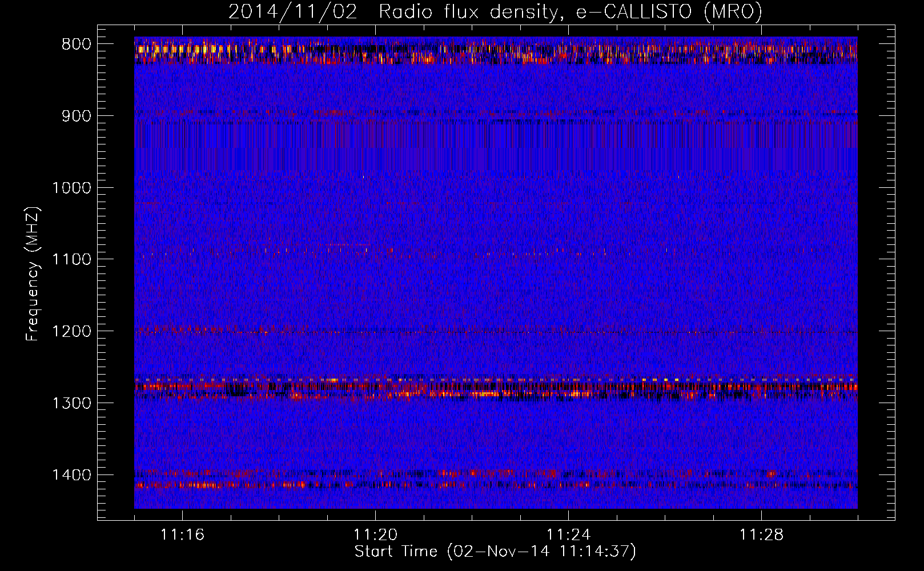Click the bright yellow emission band near 800 MHz
The width and height of the screenshot is (924, 571).
pos(496,51)
